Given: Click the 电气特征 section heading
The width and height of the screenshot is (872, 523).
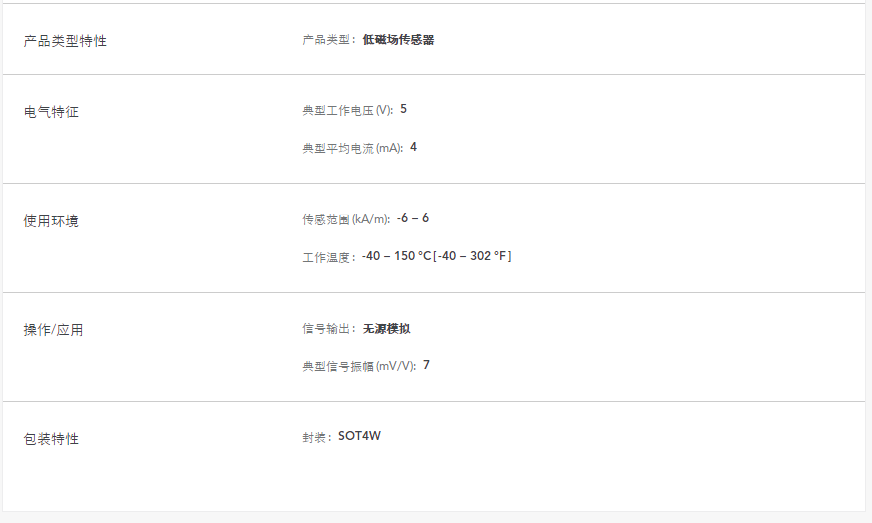Looking at the screenshot, I should coord(51,112).
